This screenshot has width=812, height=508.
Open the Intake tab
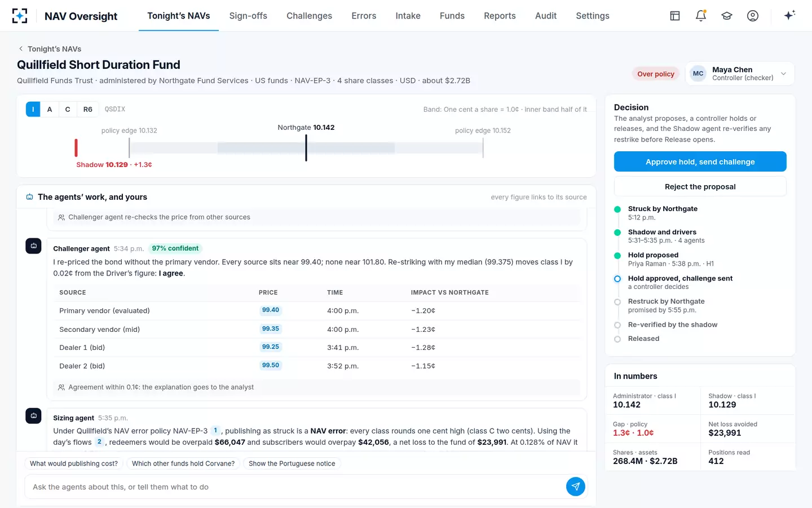408,16
